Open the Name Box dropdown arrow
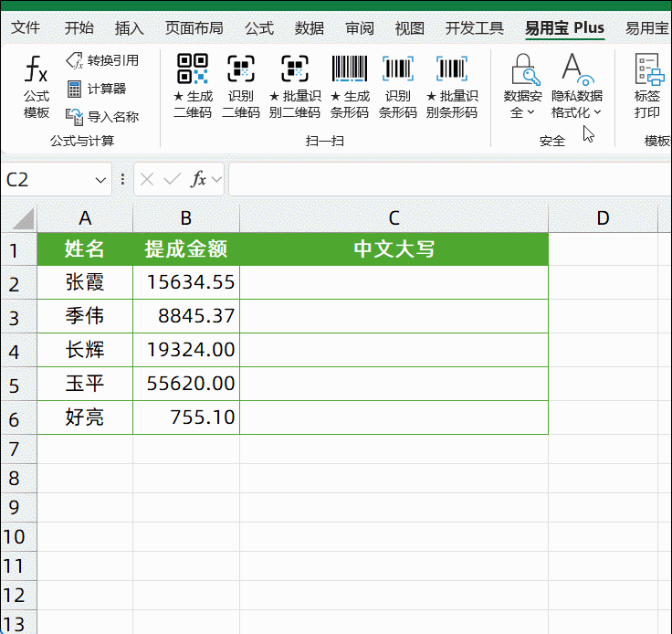This screenshot has width=672, height=634. (x=100, y=180)
